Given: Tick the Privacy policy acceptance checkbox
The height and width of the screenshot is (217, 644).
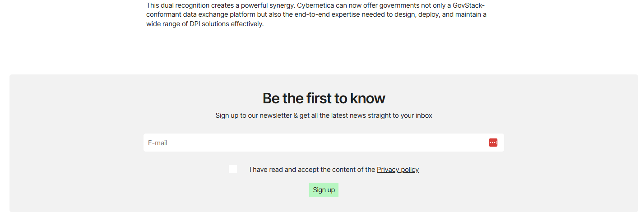Looking at the screenshot, I should pos(233,169).
